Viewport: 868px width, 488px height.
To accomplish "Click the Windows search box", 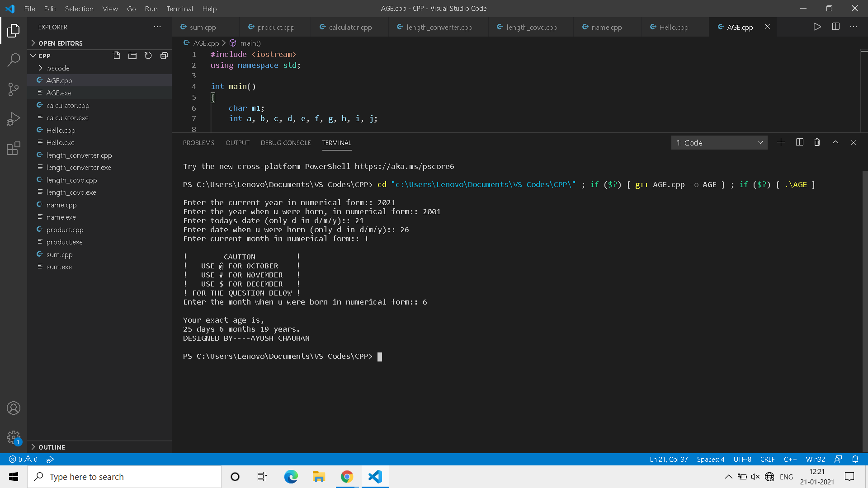I will click(x=124, y=477).
